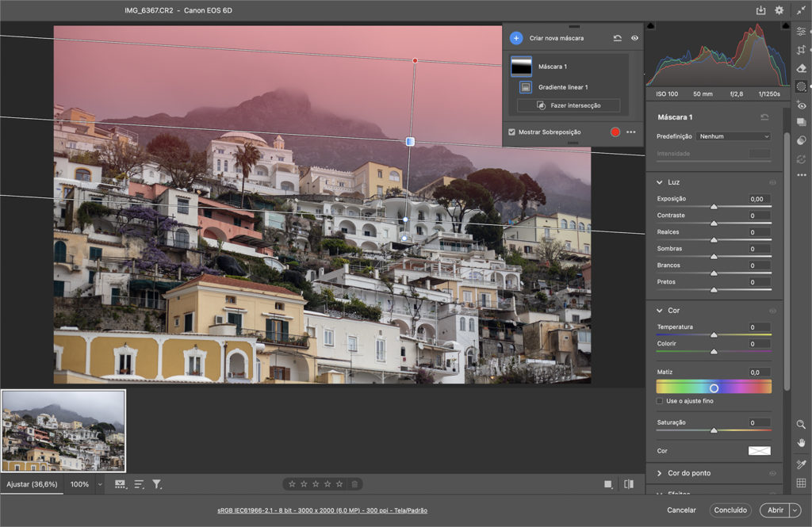Viewport: 812px width, 527px height.
Task: Select the filmstrip photo thumbnail
Action: (x=63, y=431)
